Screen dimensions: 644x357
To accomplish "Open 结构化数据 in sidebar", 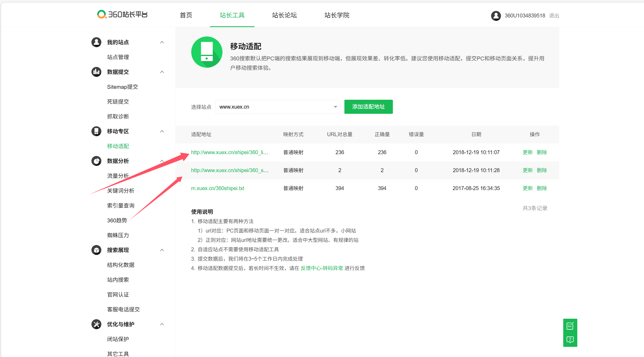I will coord(121,265).
